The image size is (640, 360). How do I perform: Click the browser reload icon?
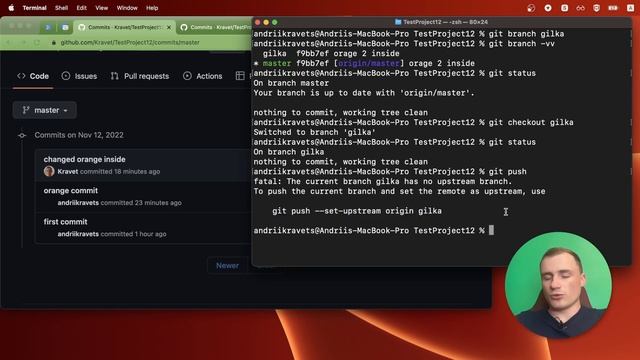point(37,42)
